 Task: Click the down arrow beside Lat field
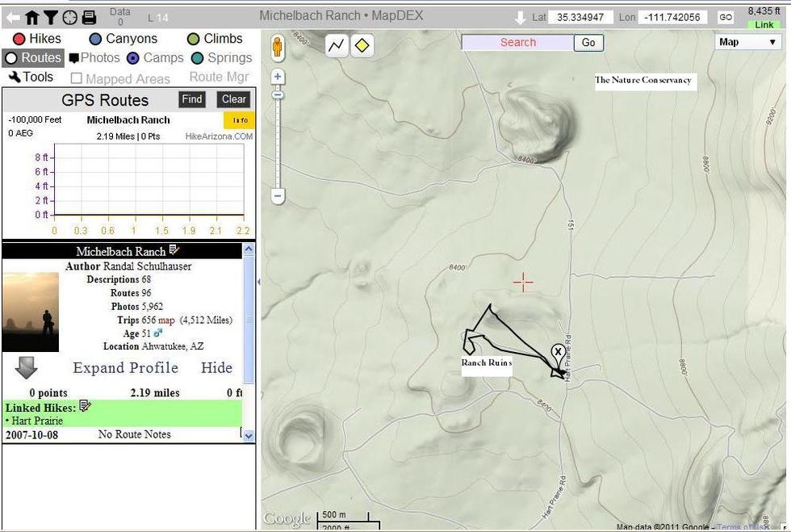click(x=520, y=18)
